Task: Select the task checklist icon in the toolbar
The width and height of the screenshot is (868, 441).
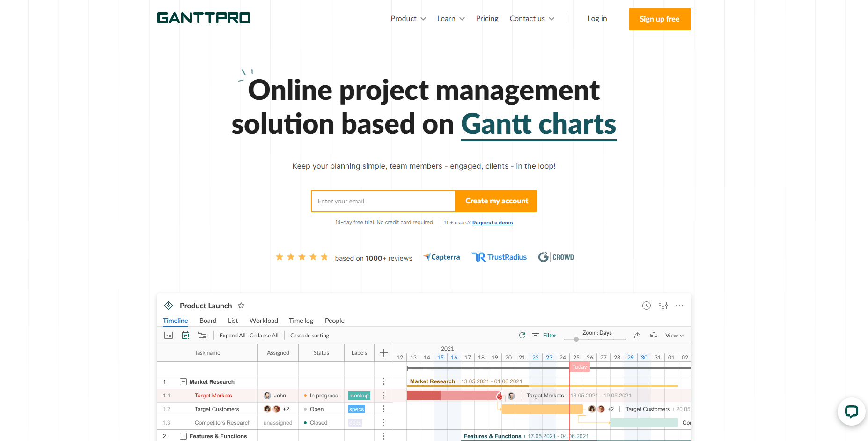Action: click(x=168, y=335)
